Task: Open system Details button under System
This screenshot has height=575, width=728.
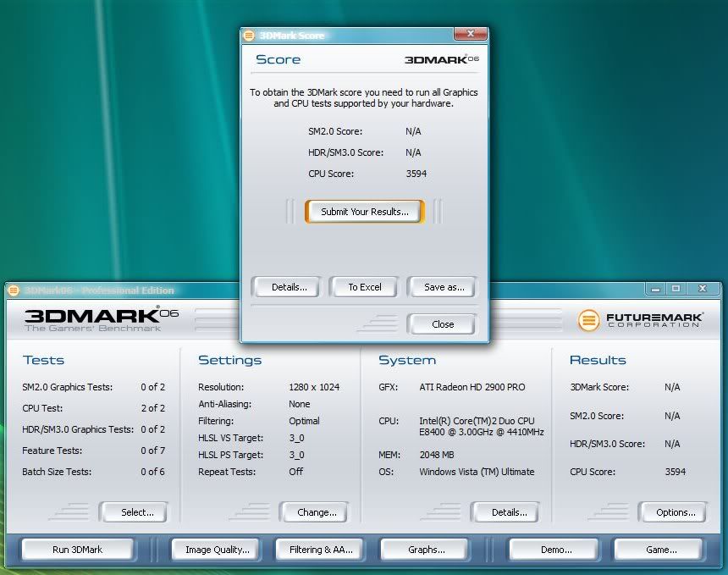Action: 509,512
